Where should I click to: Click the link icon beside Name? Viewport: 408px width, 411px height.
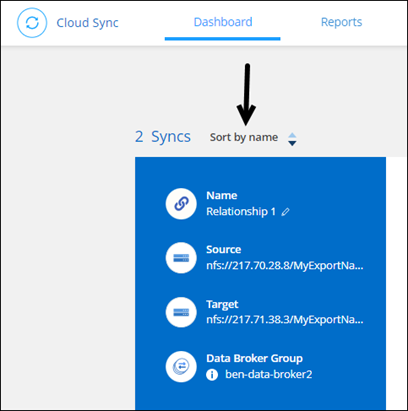tap(181, 204)
